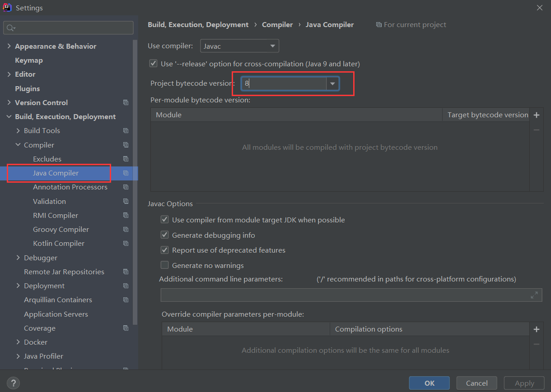
Task: Click project-level icon beside Kotlin Compiler
Action: [x=126, y=244]
